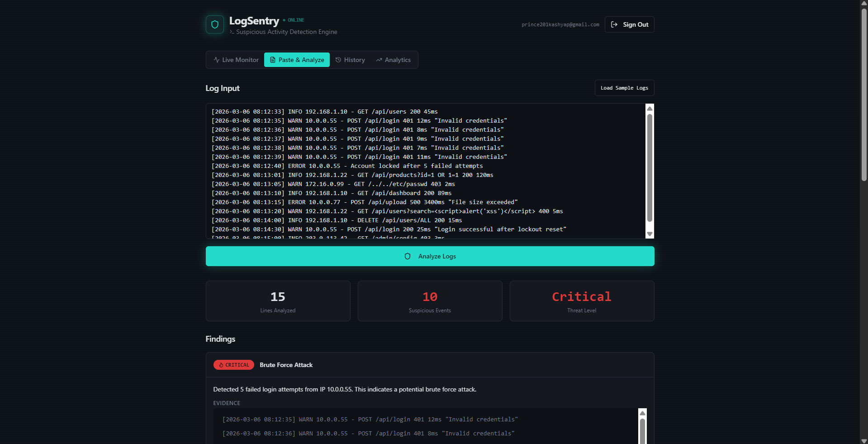Open the Analytics tab
The width and height of the screenshot is (868, 444).
[394, 60]
